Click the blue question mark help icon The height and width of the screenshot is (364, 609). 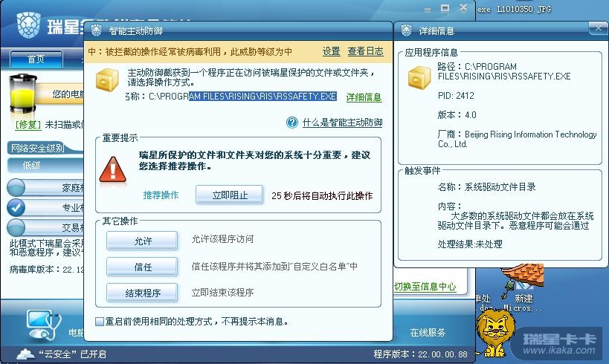[x=292, y=123]
